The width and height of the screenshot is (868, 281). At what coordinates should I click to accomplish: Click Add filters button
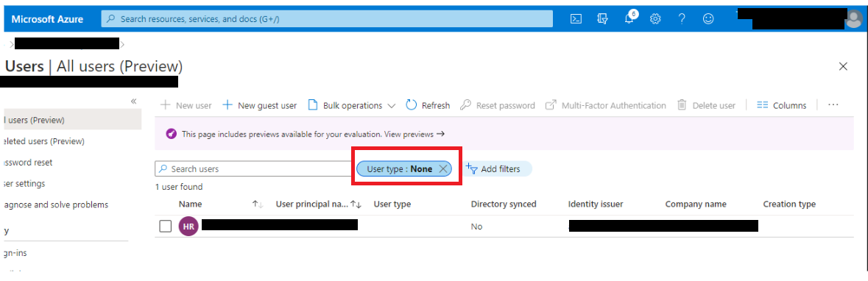tap(495, 168)
